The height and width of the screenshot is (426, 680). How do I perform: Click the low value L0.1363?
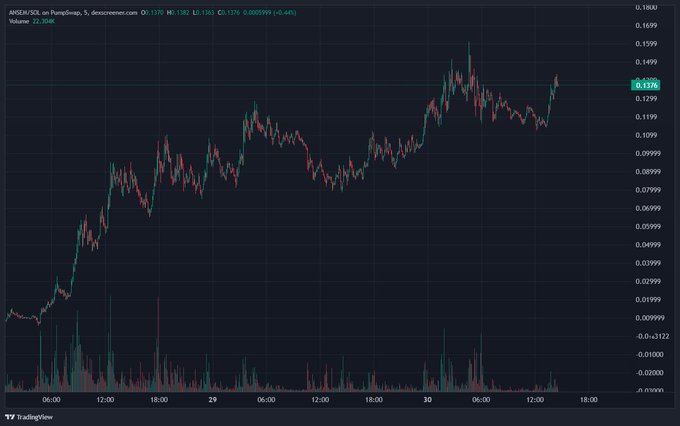(203, 13)
